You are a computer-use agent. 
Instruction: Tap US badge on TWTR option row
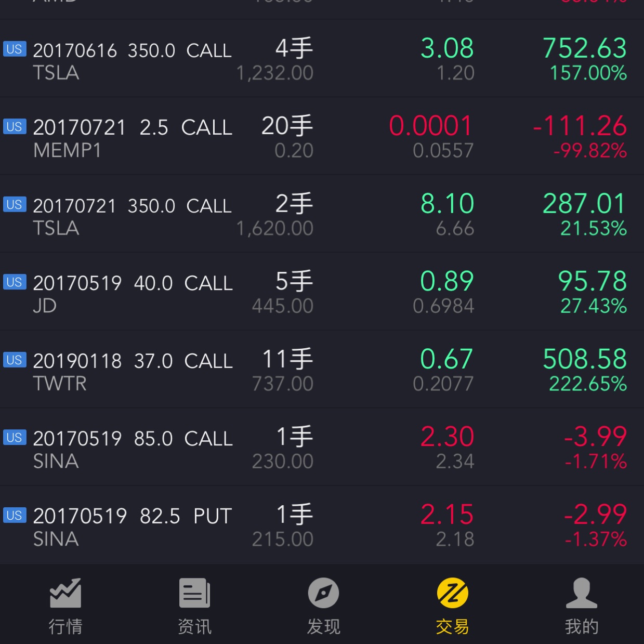pos(15,360)
